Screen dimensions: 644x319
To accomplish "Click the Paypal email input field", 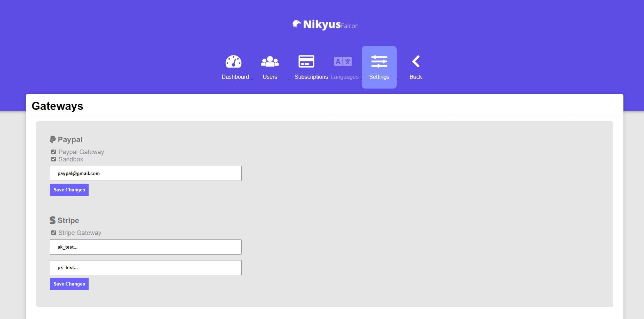I will [x=145, y=174].
